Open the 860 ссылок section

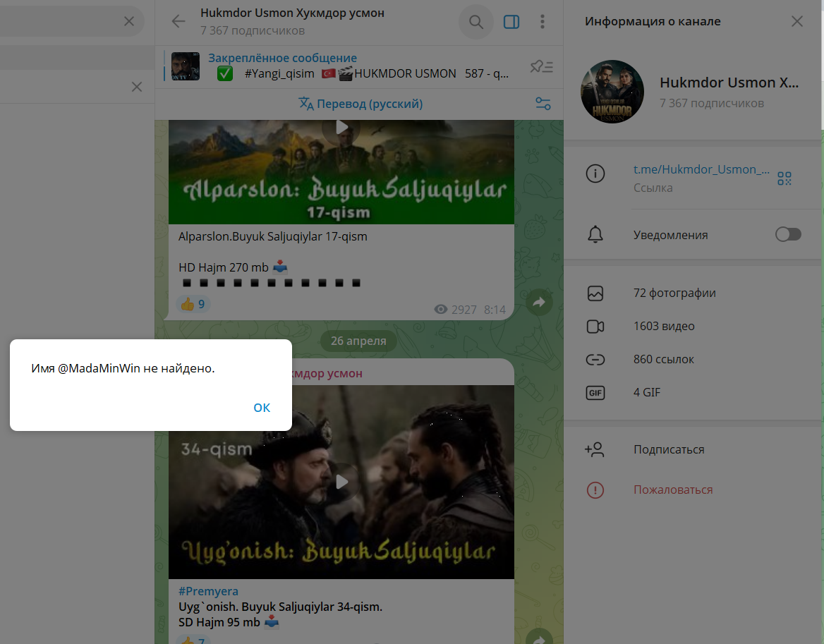coord(663,359)
